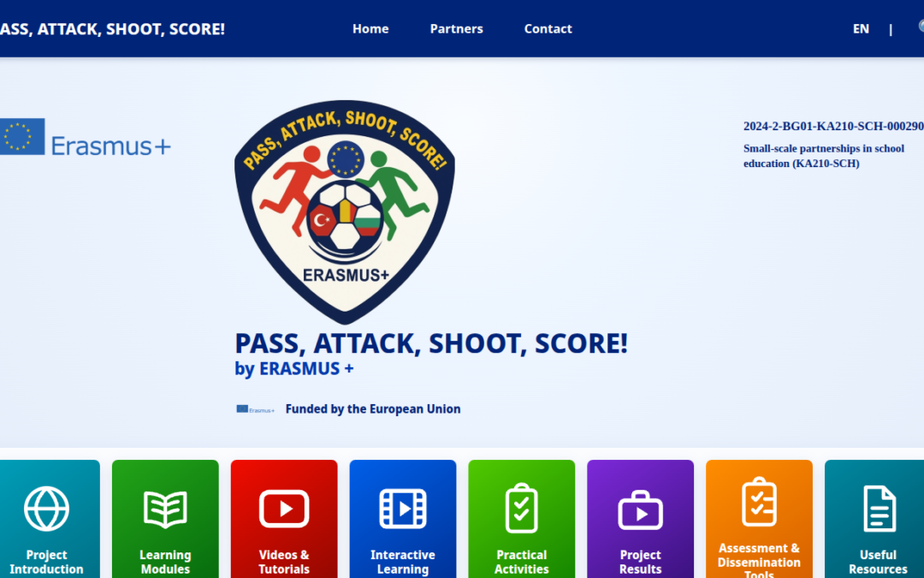Open the Learning Modules card label

165,562
